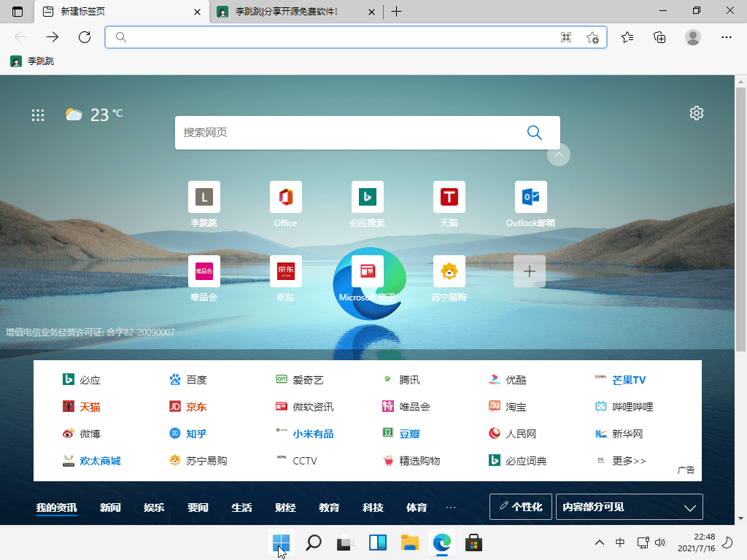The height and width of the screenshot is (560, 747).
Task: Open the taskbar Search icon
Action: tap(314, 542)
